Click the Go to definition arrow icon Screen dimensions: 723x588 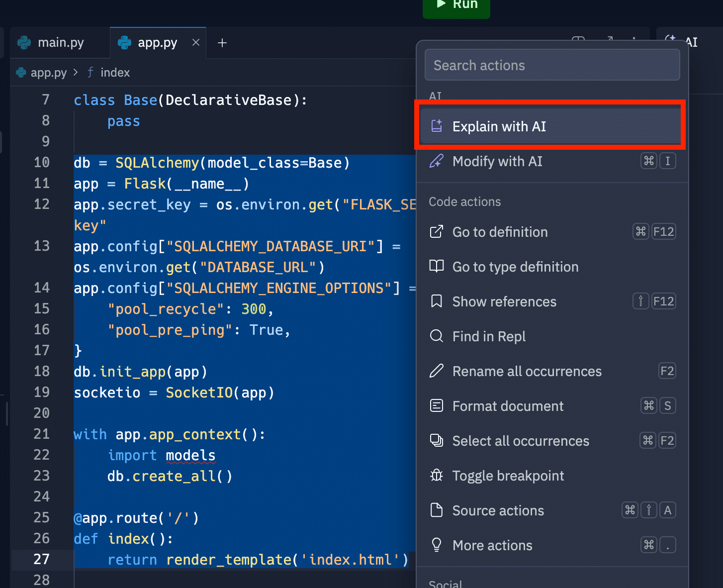pyautogui.click(x=437, y=232)
